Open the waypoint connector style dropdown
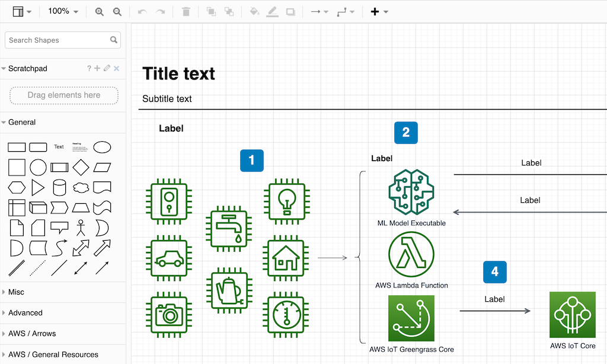607x364 pixels. click(346, 12)
